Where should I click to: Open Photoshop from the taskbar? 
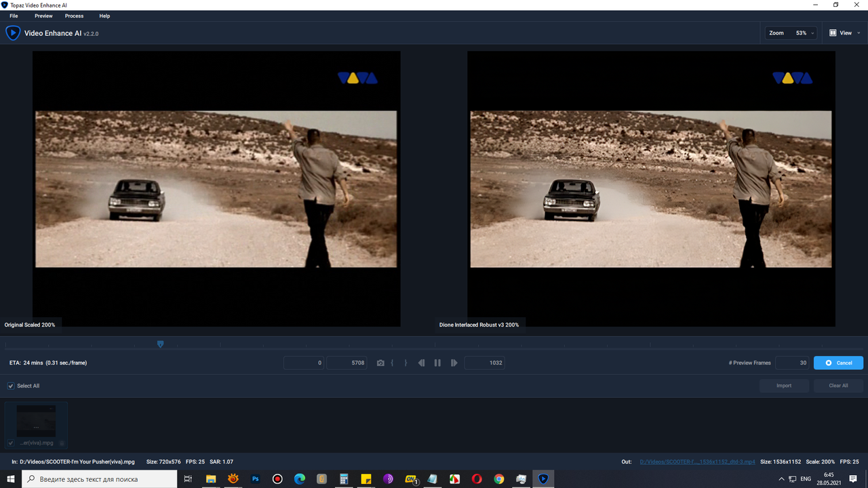click(x=256, y=479)
